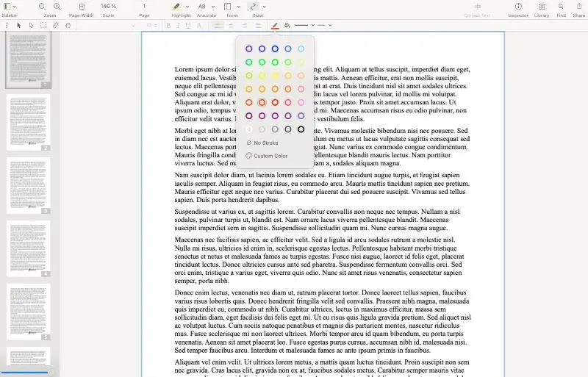588x377 pixels.
Task: Toggle Bold formatting
Action: pyautogui.click(x=168, y=25)
